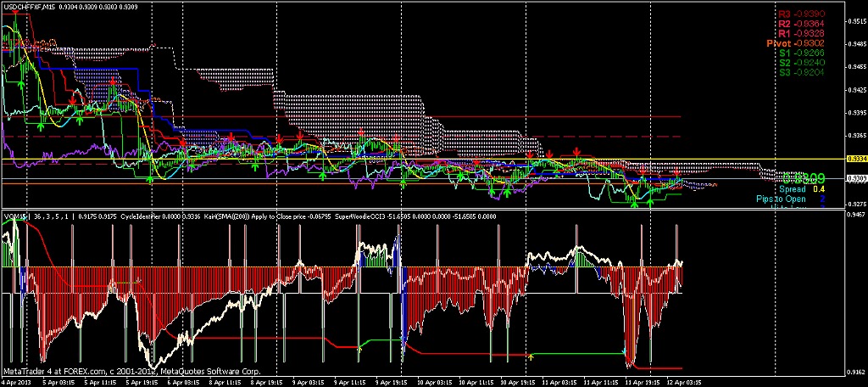Click the Pips to Open readout
This screenshot has width=868, height=387.
coord(791,199)
